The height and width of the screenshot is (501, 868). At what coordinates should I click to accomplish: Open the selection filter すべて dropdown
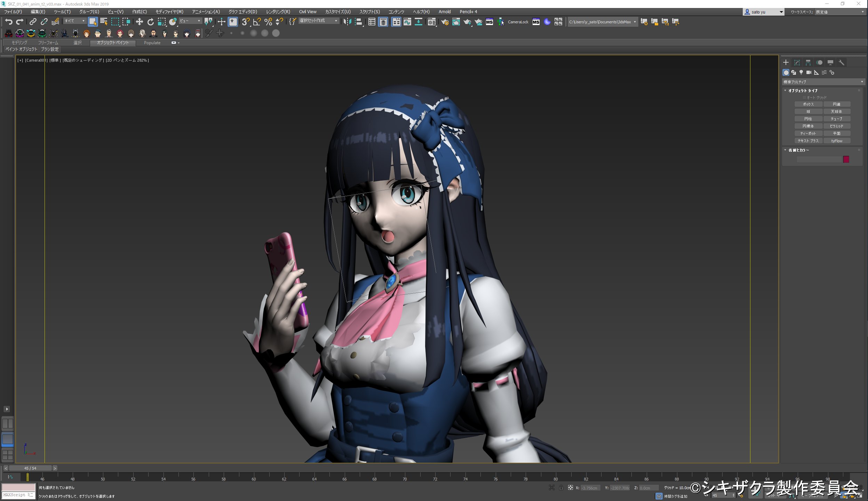[x=75, y=21]
